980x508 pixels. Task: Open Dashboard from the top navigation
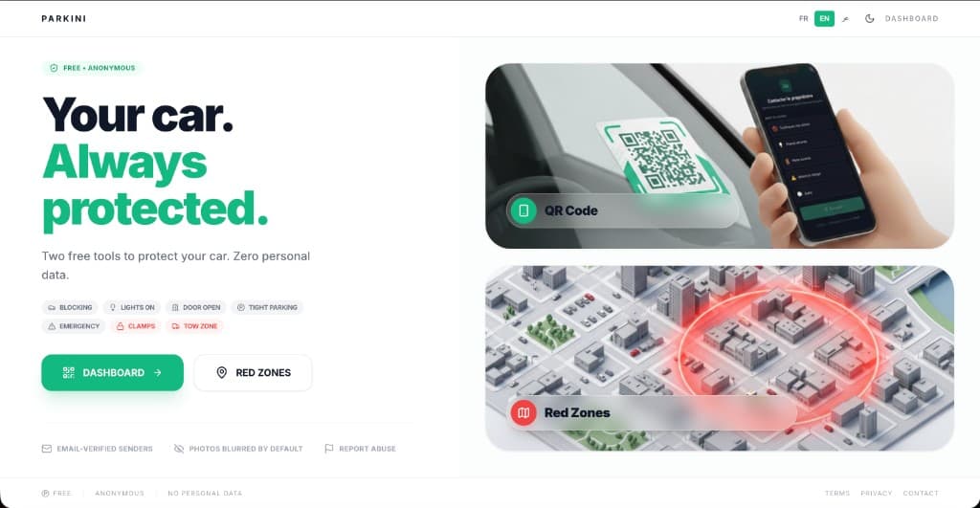pos(911,19)
